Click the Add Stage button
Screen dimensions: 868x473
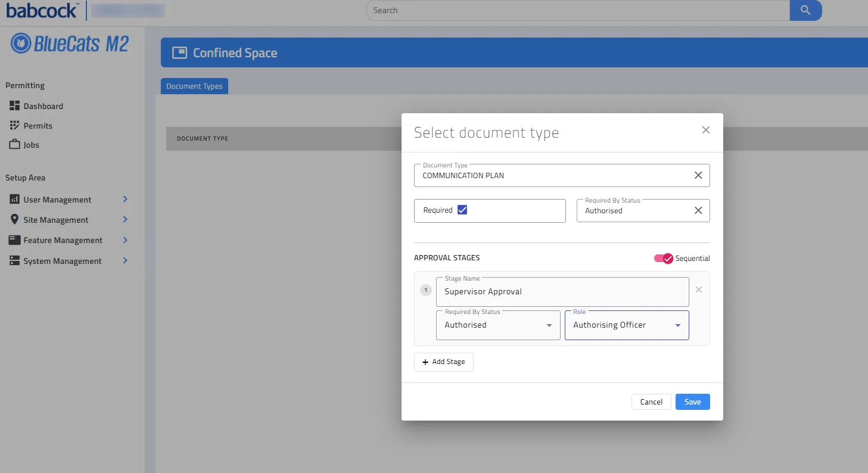tap(444, 362)
